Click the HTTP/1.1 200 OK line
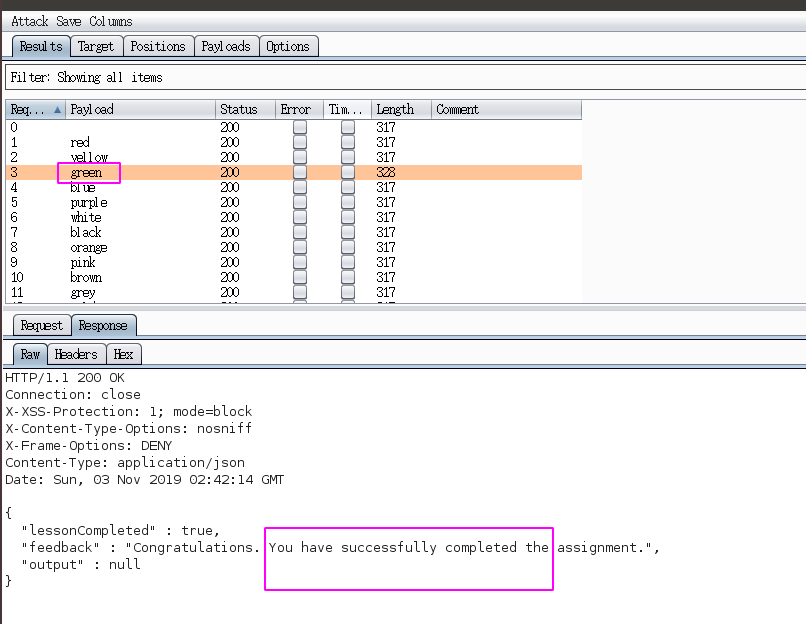Screen dimensions: 806x624 point(65,378)
